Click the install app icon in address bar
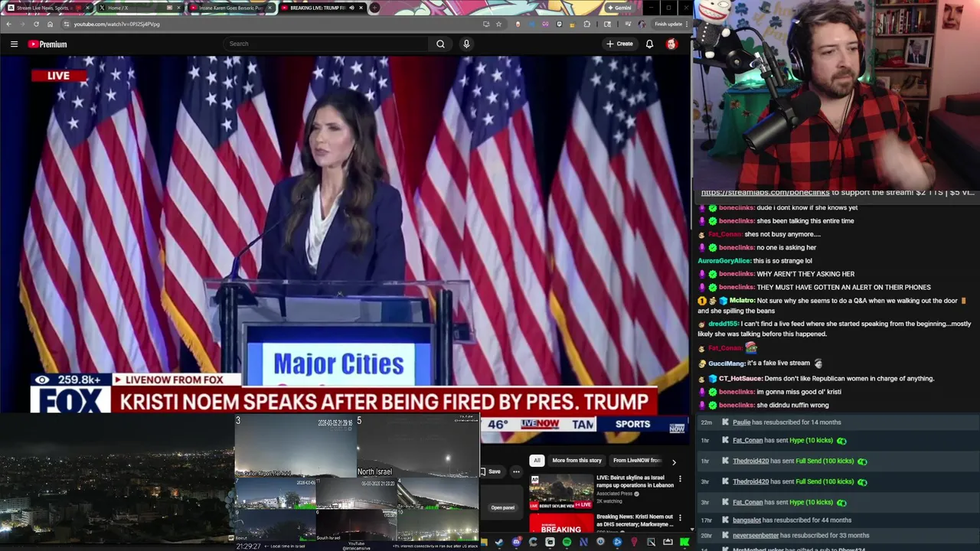 pyautogui.click(x=485, y=24)
